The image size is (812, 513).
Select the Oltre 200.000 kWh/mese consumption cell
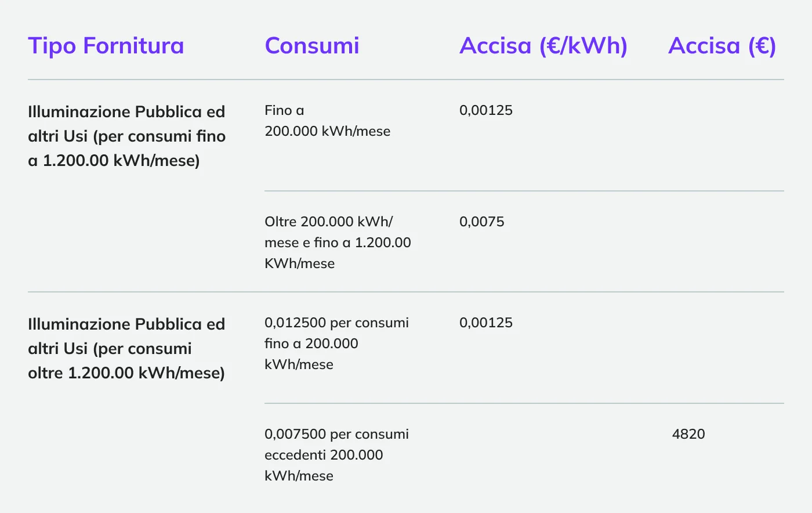[338, 243]
